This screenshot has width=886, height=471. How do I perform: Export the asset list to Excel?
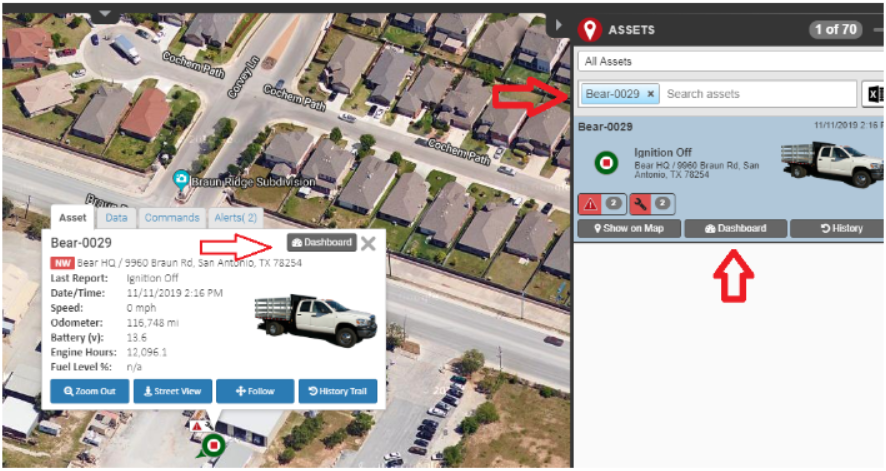tap(874, 94)
